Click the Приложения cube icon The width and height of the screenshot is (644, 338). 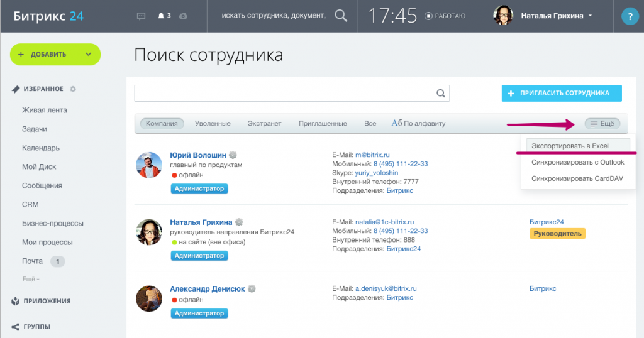click(x=16, y=301)
